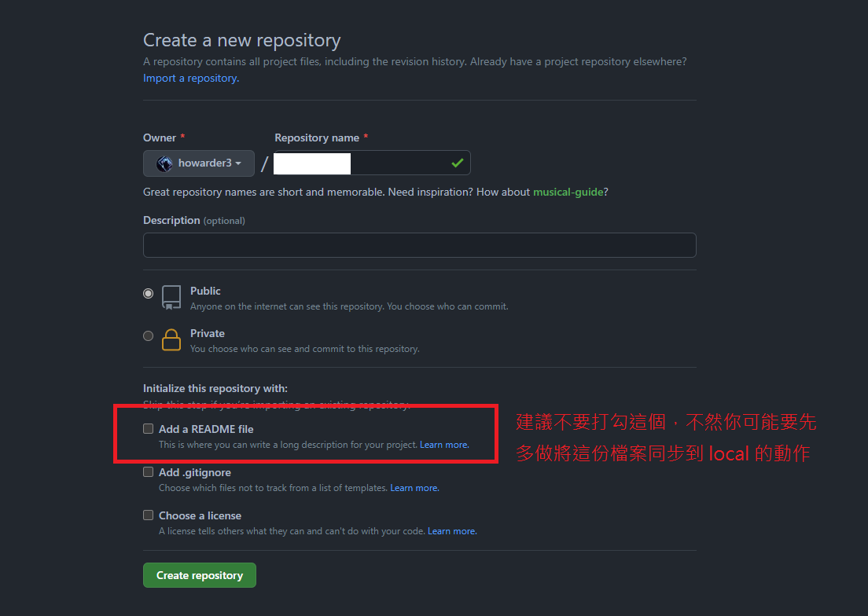Open the Owner dropdown howarder3
The height and width of the screenshot is (616, 868).
[x=199, y=163]
